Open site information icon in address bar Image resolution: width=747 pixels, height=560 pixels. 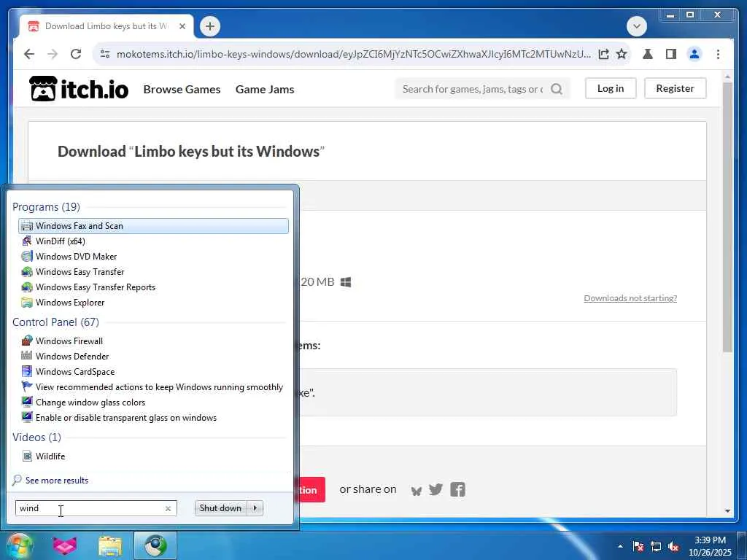pos(105,54)
